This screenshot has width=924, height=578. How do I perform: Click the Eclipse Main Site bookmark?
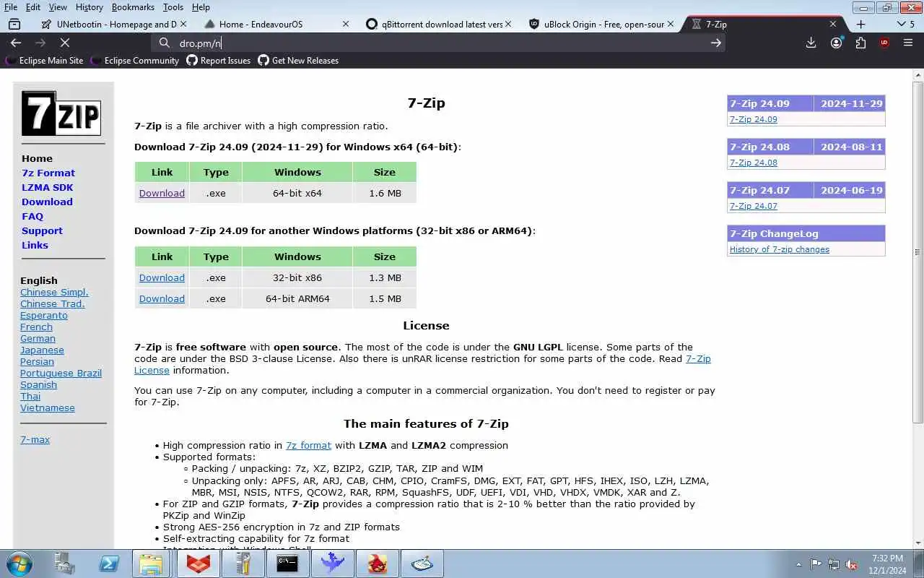point(45,61)
